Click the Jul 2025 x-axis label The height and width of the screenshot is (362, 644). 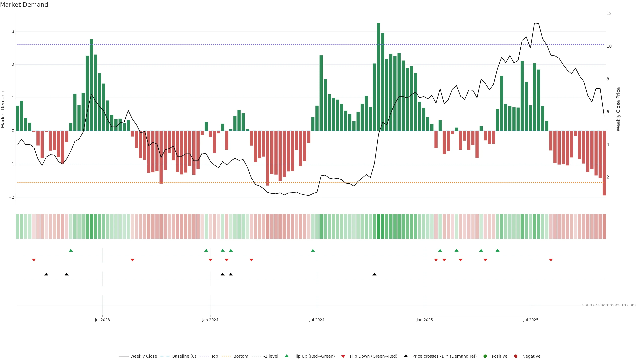tap(530, 320)
